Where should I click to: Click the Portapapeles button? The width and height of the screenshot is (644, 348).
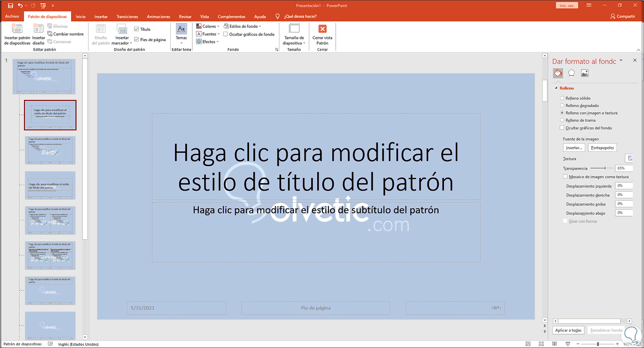(x=602, y=148)
